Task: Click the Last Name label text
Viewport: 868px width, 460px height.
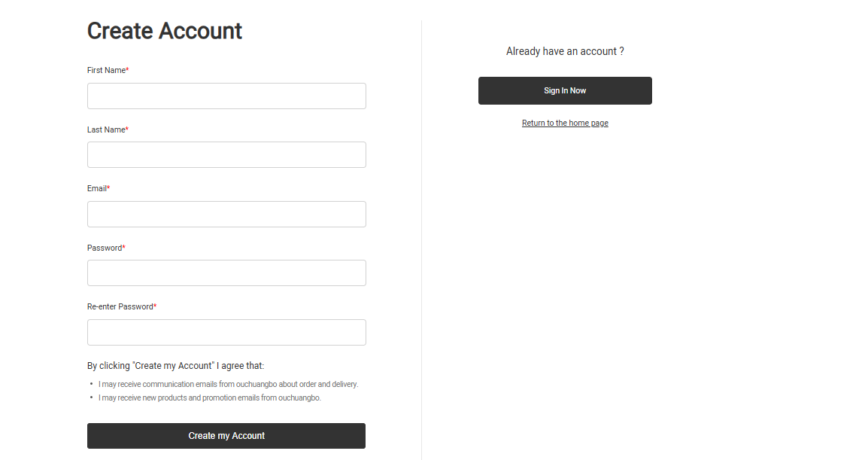Action: click(x=106, y=129)
